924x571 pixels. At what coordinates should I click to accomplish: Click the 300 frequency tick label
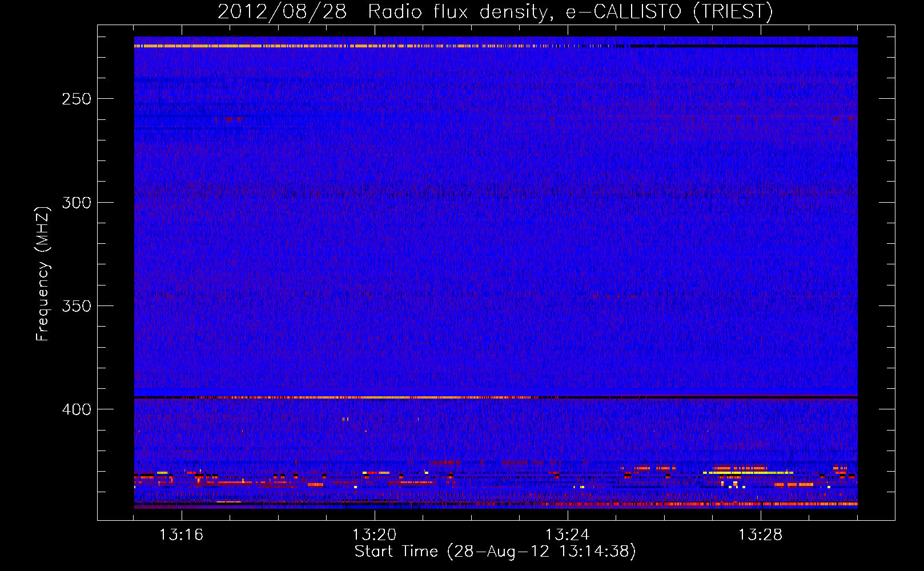77,203
